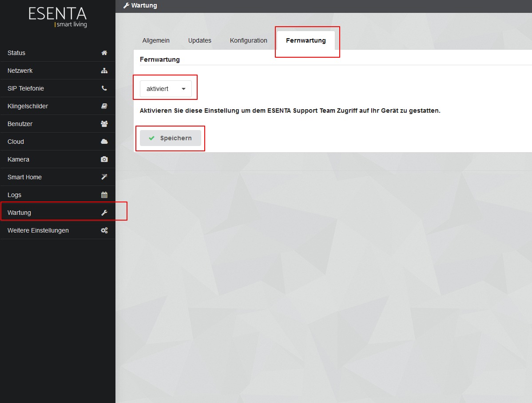Click the ESENTA smart living logo
The width and height of the screenshot is (532, 403).
(58, 17)
